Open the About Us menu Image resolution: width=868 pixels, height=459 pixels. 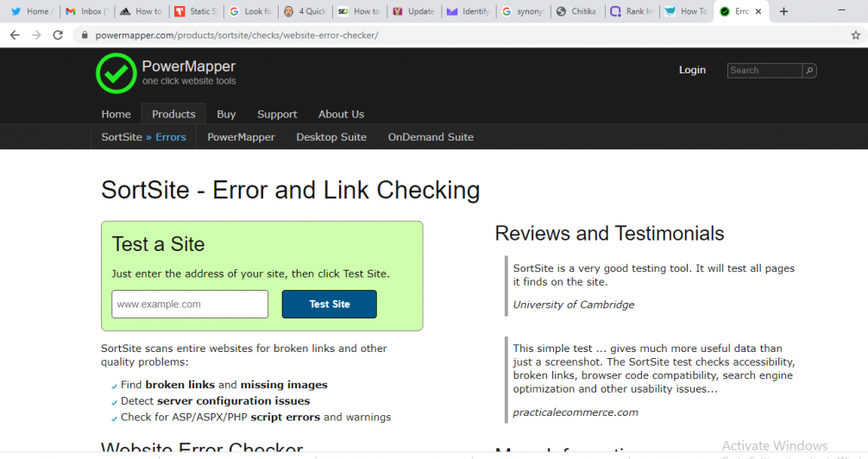pyautogui.click(x=341, y=114)
